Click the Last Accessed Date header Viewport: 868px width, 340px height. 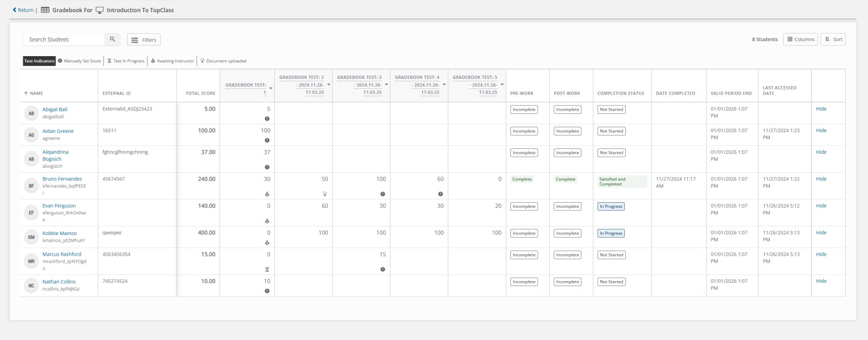pyautogui.click(x=780, y=91)
